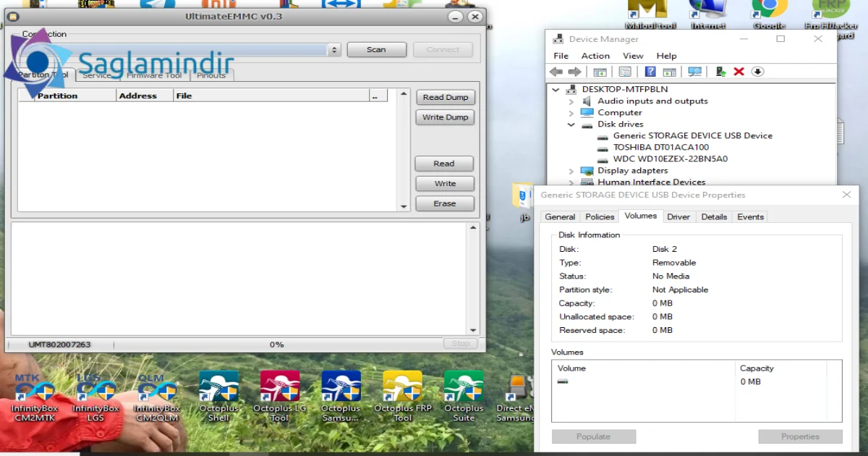Viewport: 868px width, 456px height.
Task: Click the partition list vertical scrollbar down arrow
Action: coord(404,207)
